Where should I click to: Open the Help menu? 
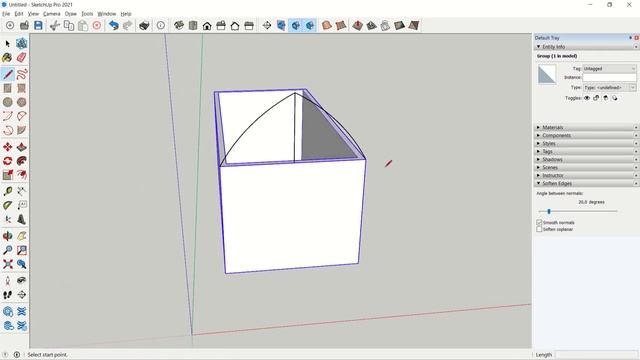(x=126, y=14)
